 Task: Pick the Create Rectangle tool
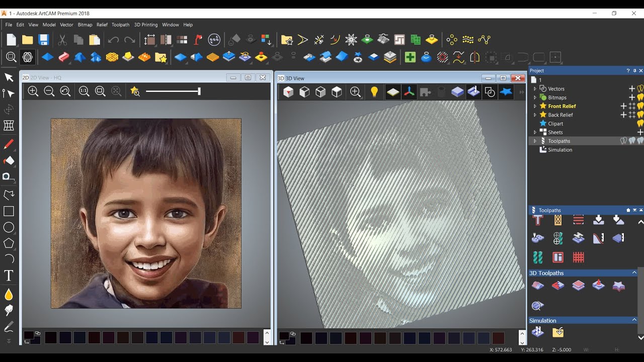(x=9, y=211)
